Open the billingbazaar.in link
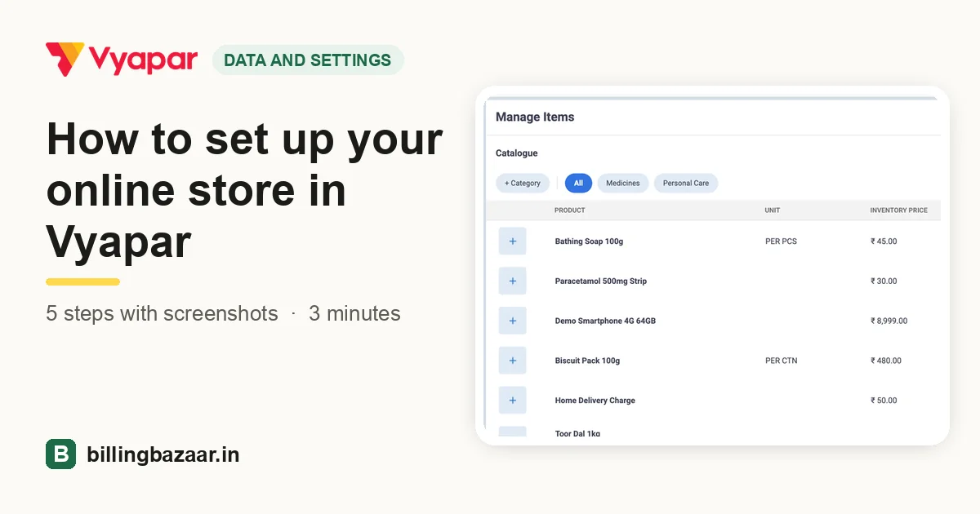This screenshot has height=514, width=980. click(x=163, y=454)
